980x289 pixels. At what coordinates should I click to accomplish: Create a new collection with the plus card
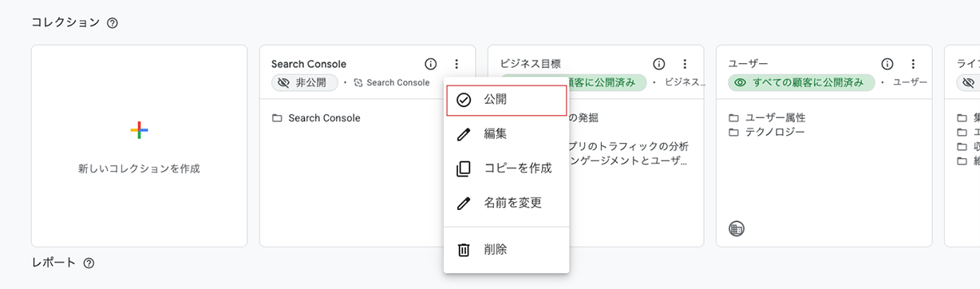pos(139,145)
